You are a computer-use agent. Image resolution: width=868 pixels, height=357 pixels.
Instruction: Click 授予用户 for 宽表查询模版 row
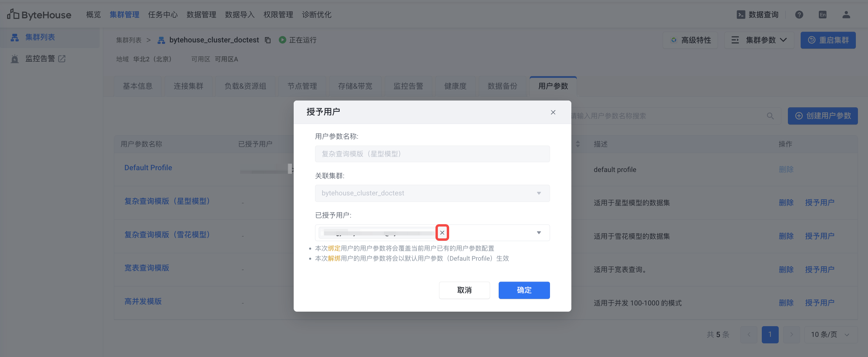819,270
